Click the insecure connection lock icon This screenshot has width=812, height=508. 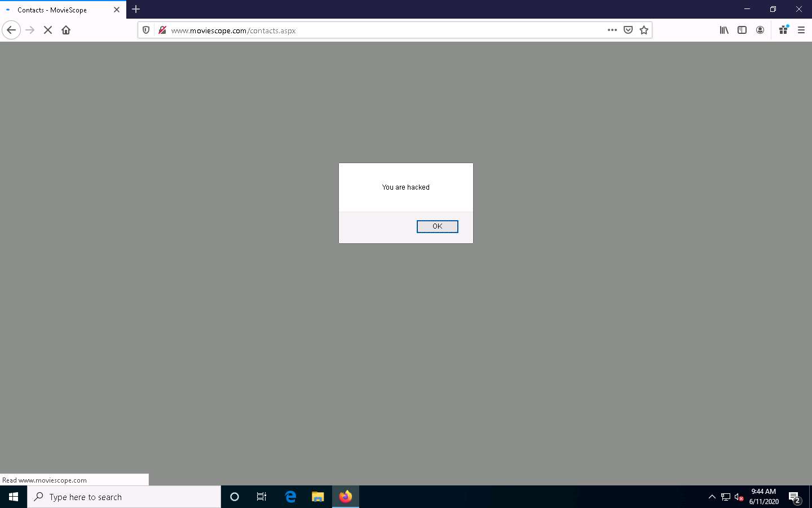click(x=162, y=30)
